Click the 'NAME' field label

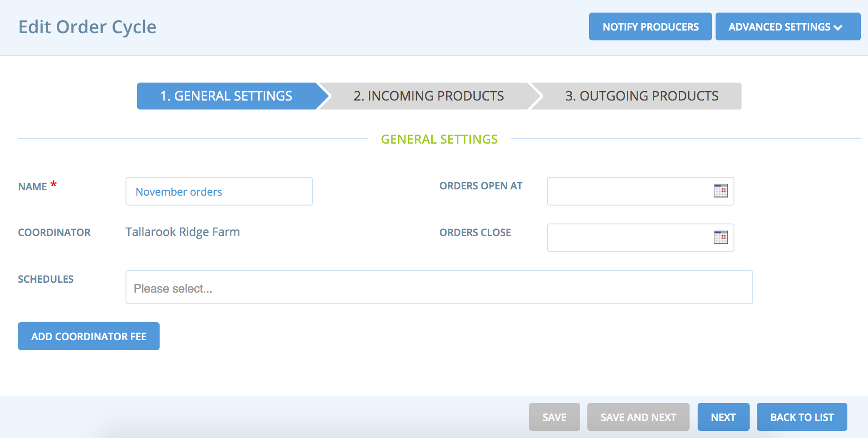click(32, 187)
